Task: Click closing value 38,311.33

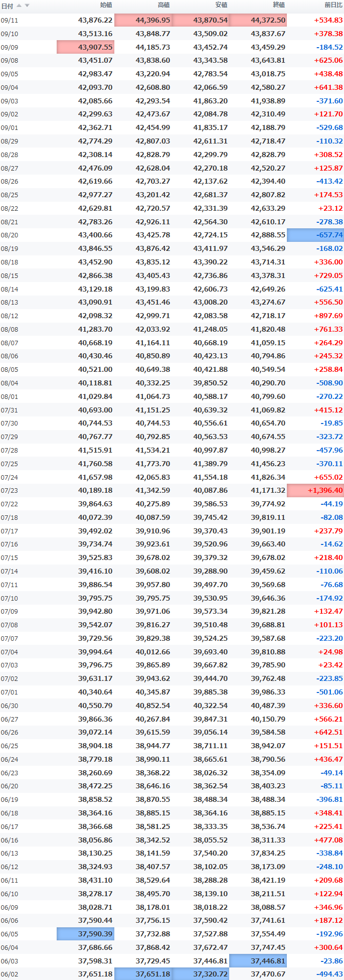Action: tap(268, 840)
